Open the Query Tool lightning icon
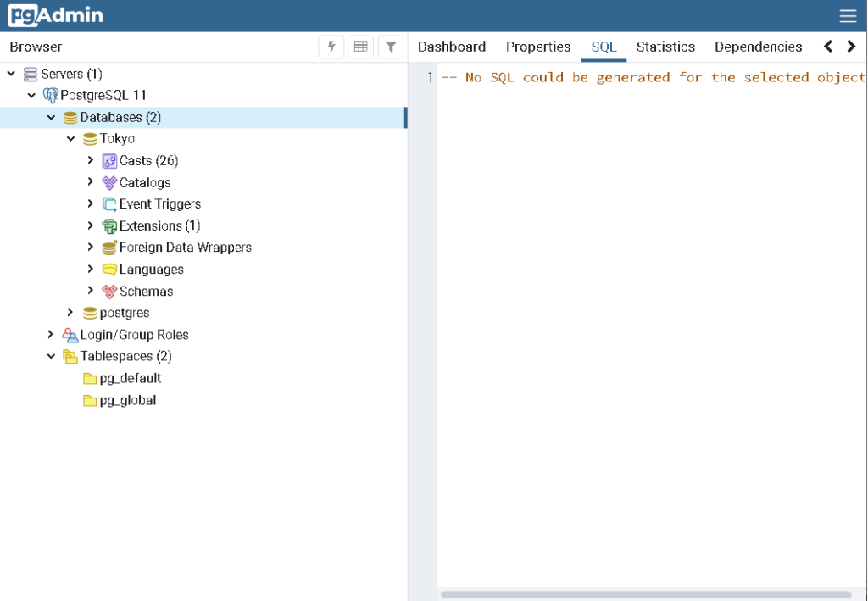The image size is (868, 601). click(331, 47)
